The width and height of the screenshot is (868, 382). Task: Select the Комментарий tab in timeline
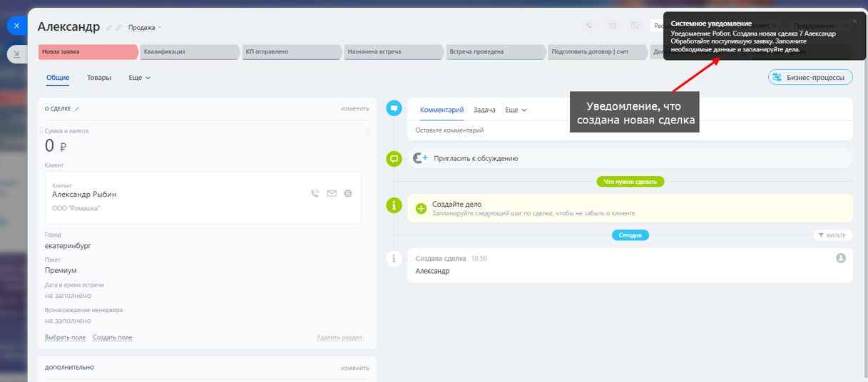click(x=441, y=110)
